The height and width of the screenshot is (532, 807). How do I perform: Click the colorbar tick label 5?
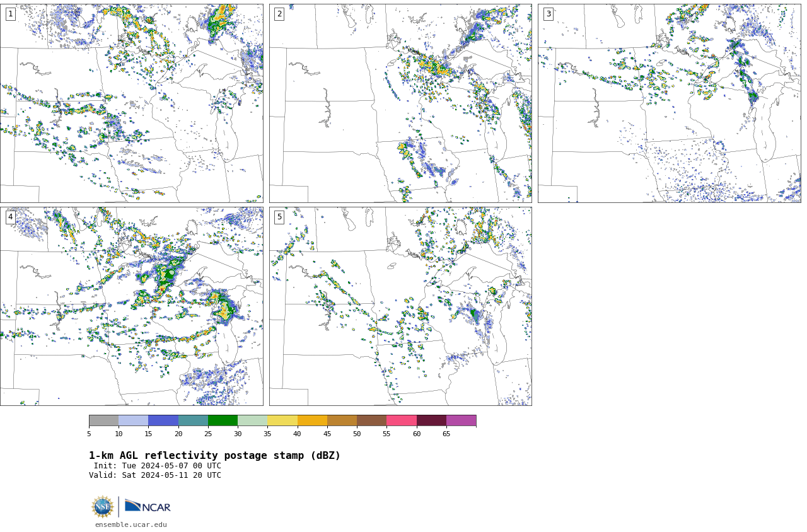click(89, 434)
